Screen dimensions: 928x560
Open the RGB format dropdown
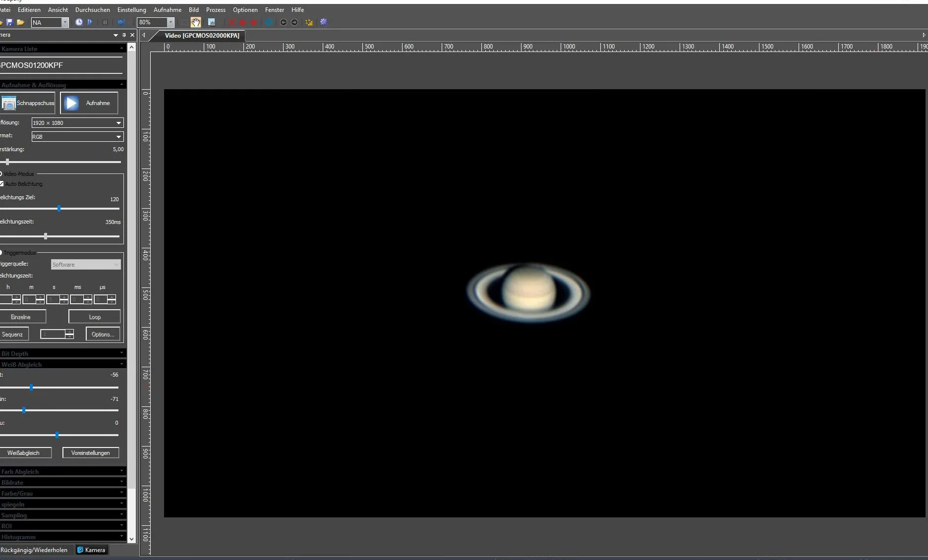pyautogui.click(x=77, y=137)
